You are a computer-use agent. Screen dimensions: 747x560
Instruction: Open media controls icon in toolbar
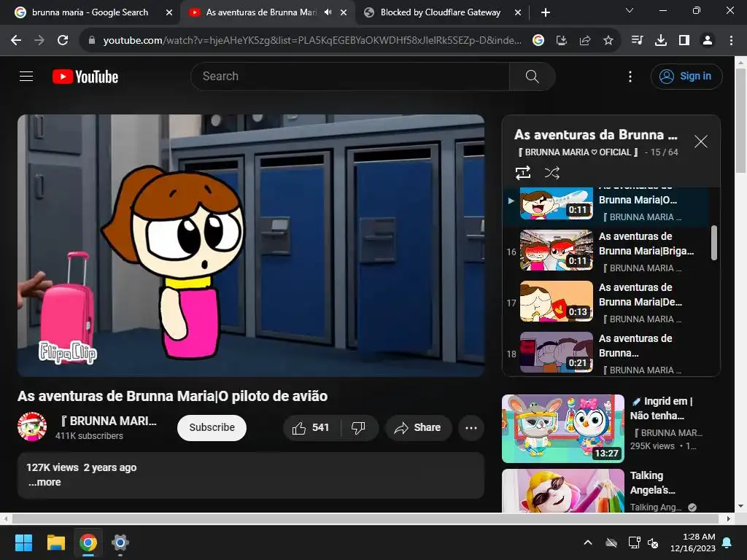point(637,41)
